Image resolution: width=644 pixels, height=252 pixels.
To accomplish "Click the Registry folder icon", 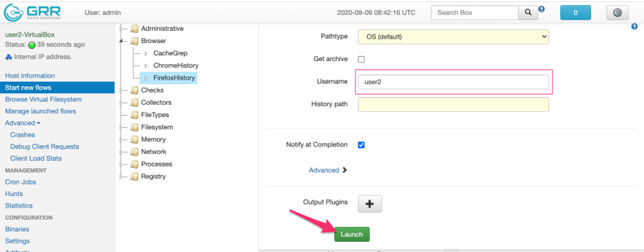I will (x=135, y=176).
